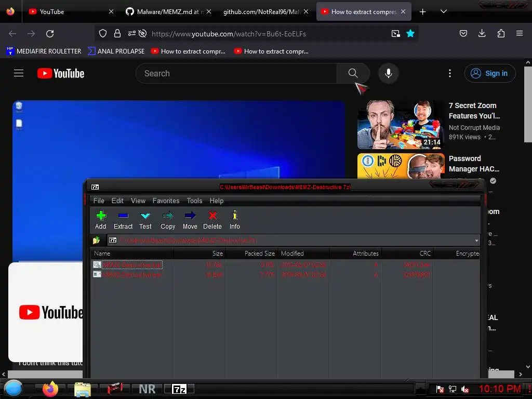Click the YouTube Sign in button

click(x=490, y=73)
